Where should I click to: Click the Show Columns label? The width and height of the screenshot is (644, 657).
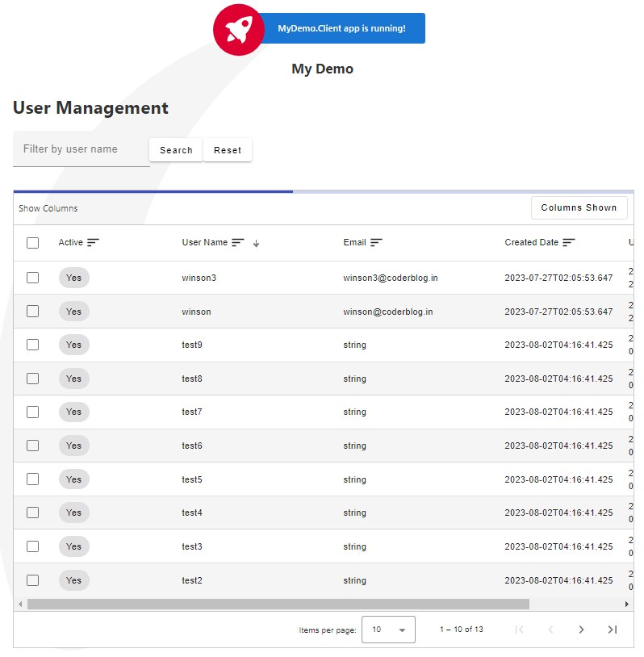(x=48, y=208)
